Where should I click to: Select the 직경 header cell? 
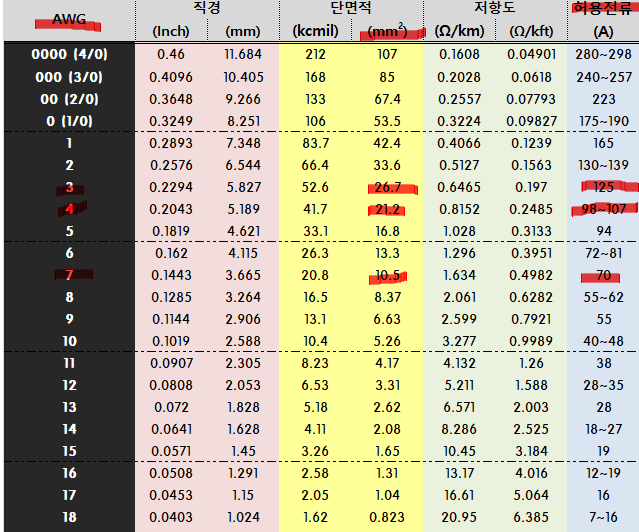coord(207,8)
